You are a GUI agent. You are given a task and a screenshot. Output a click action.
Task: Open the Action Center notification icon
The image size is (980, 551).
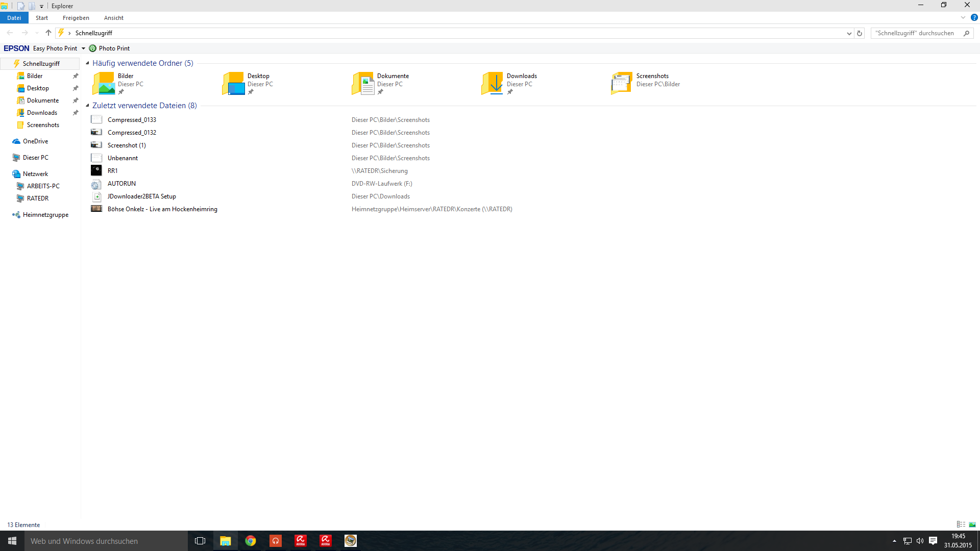coord(933,541)
